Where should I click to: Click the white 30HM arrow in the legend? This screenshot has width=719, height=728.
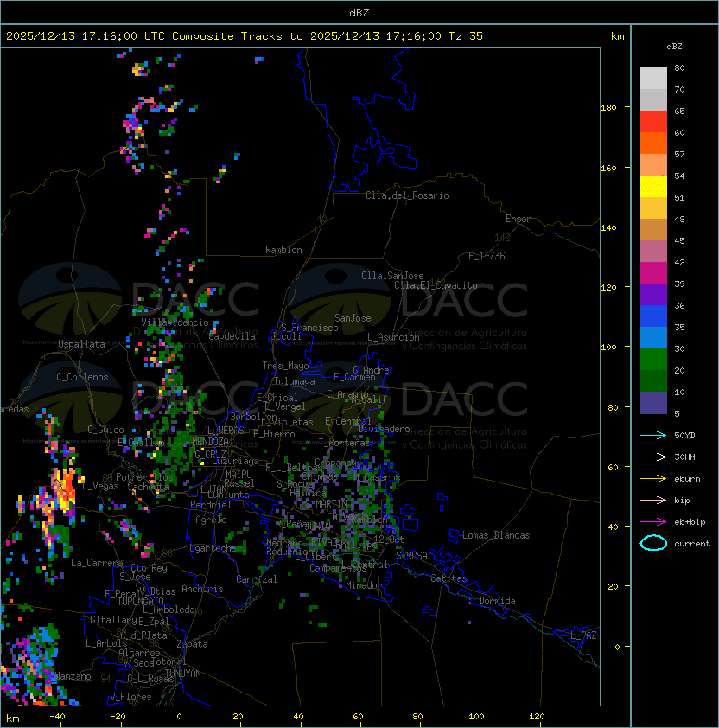click(653, 457)
